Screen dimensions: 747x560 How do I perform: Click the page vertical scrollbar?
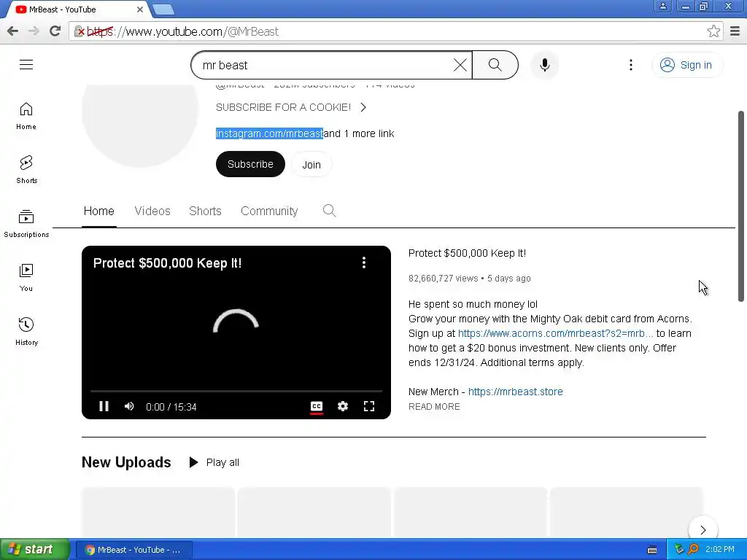pyautogui.click(x=741, y=206)
